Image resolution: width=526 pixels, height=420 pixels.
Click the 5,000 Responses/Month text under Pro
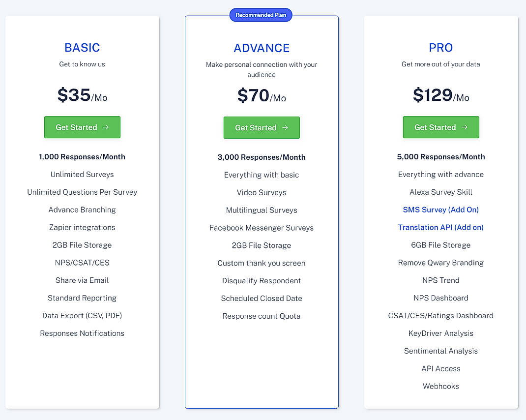point(440,156)
